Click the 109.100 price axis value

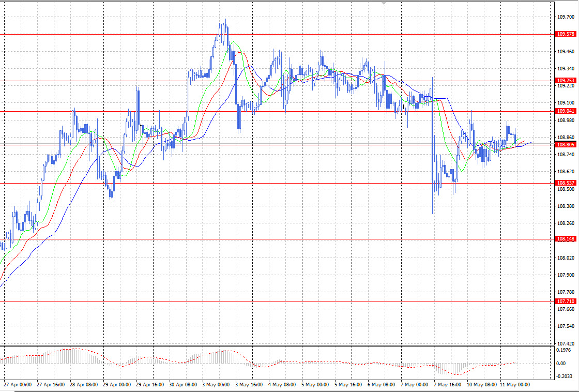pos(566,103)
